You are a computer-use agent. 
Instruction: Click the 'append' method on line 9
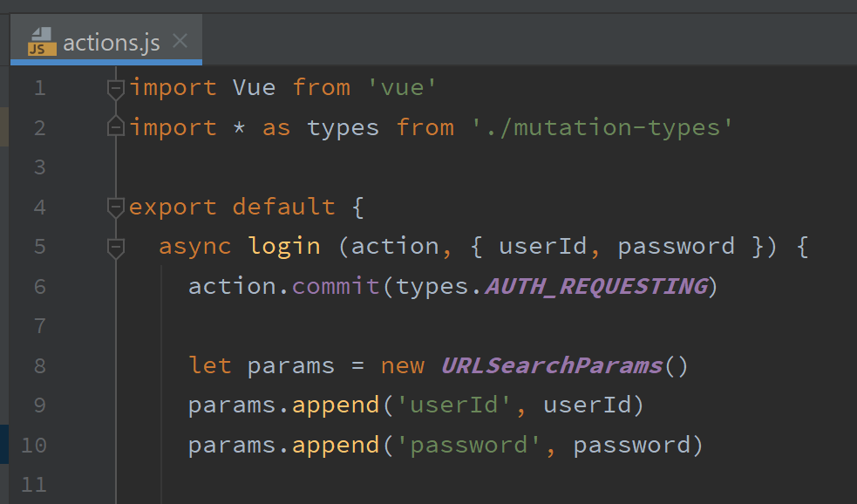pos(336,405)
